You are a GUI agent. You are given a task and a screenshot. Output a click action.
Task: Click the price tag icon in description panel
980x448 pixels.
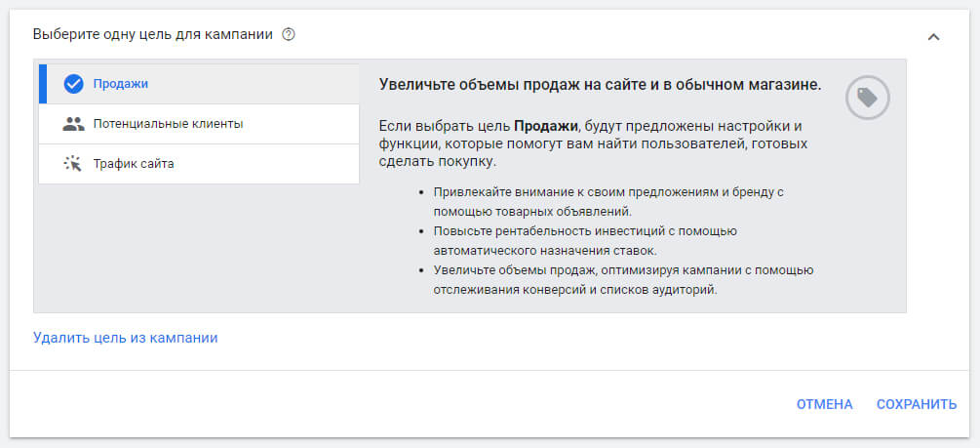(867, 98)
